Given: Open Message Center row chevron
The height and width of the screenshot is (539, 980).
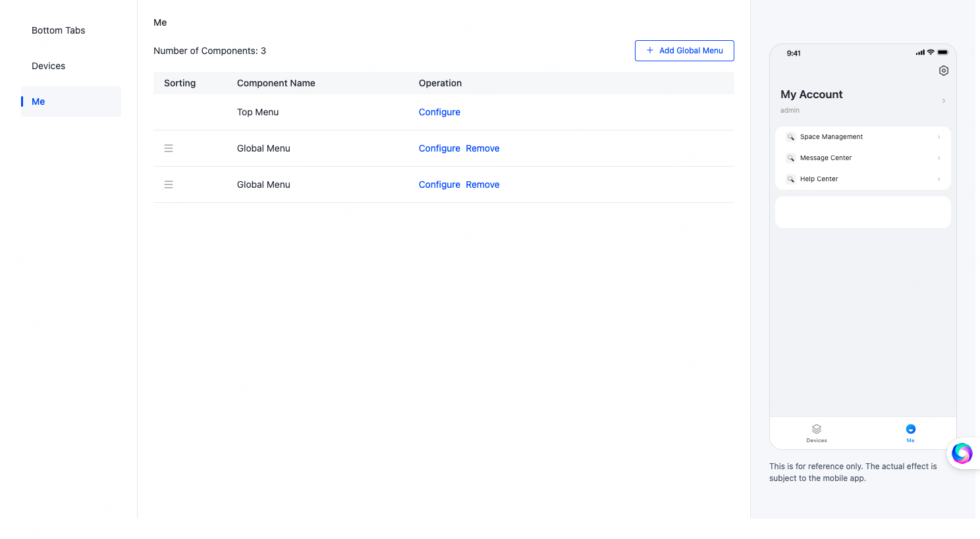Looking at the screenshot, I should 939,158.
